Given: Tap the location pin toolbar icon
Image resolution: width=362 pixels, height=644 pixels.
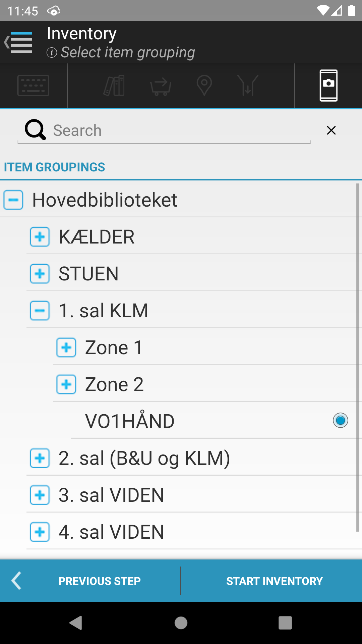Looking at the screenshot, I should (x=204, y=86).
